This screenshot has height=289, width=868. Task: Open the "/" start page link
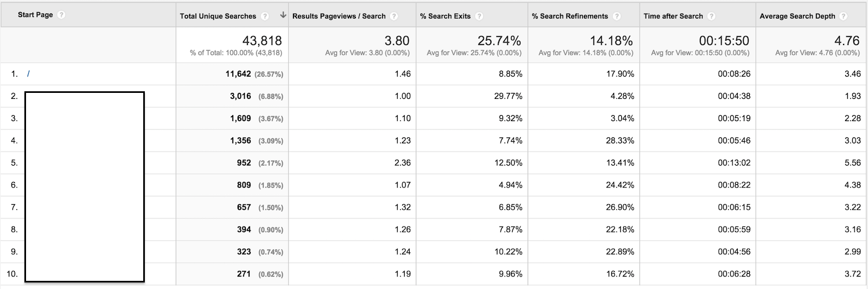[x=28, y=74]
